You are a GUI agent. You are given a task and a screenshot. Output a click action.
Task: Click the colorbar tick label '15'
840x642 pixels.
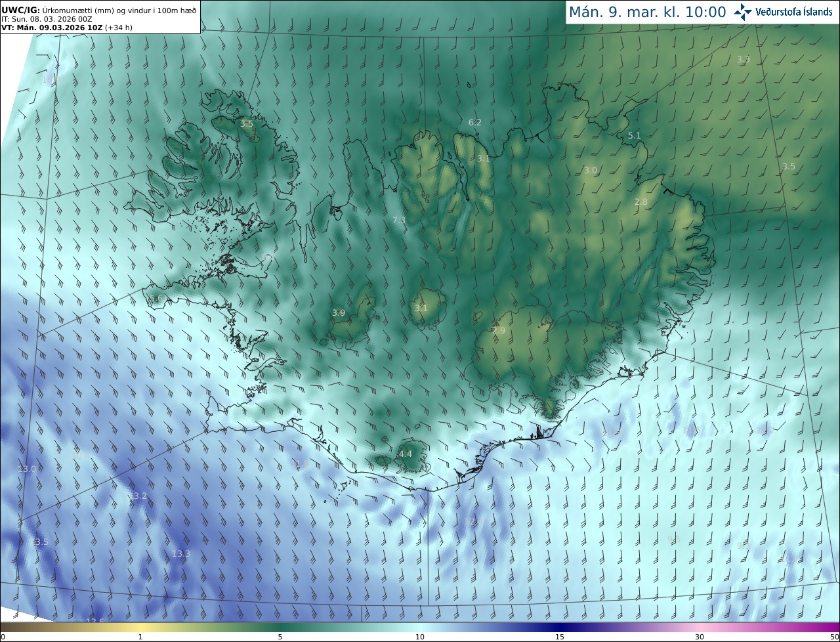[x=560, y=637]
